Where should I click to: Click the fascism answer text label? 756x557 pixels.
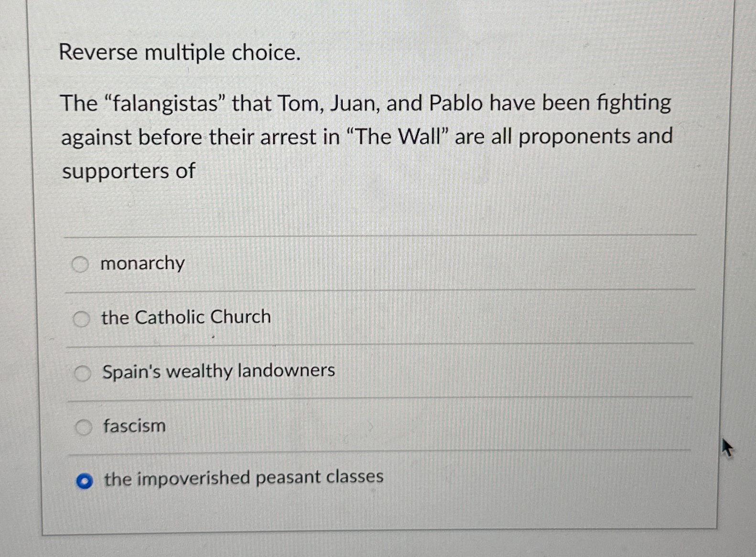(133, 426)
